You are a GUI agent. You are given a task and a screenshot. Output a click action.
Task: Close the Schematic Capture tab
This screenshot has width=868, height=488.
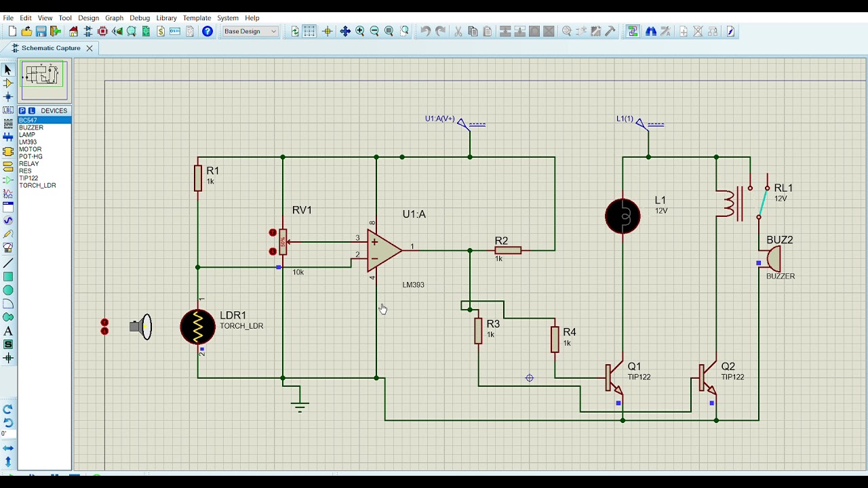[x=89, y=48]
